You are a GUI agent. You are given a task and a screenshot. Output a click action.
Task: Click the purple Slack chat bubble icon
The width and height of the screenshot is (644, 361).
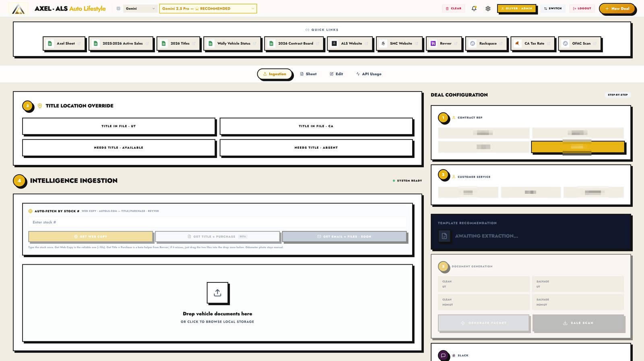click(443, 355)
